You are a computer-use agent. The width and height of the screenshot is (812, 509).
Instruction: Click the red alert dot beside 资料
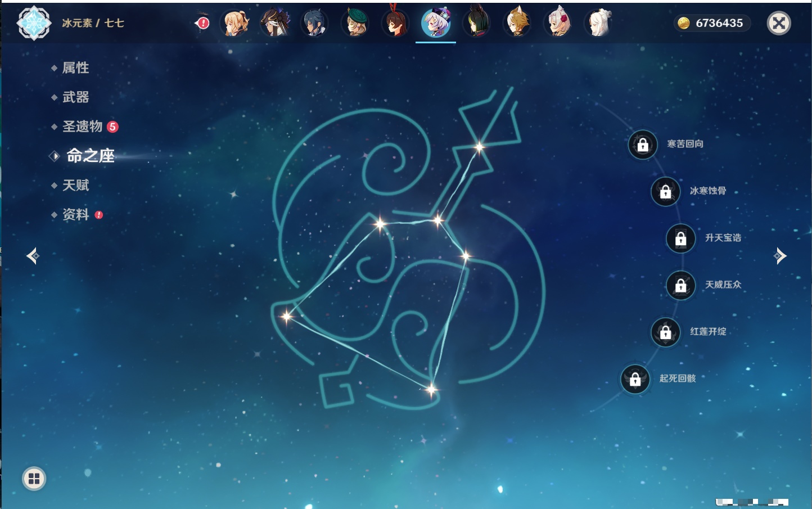pyautogui.click(x=99, y=215)
